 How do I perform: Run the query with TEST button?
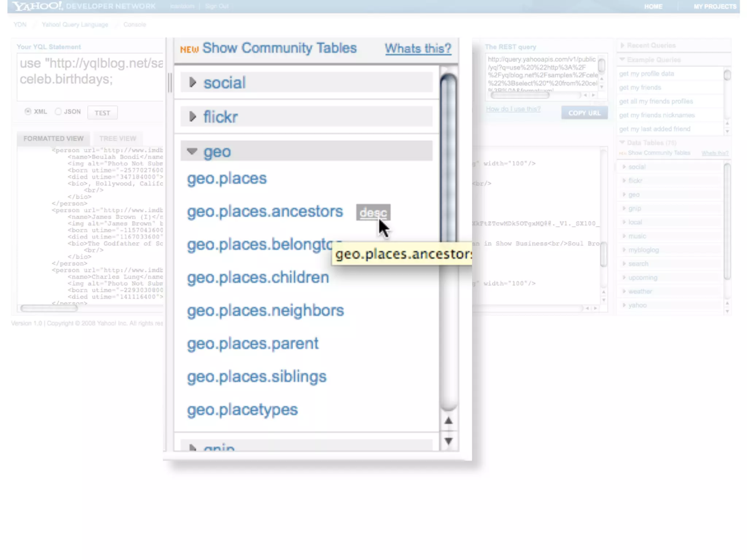pos(102,113)
